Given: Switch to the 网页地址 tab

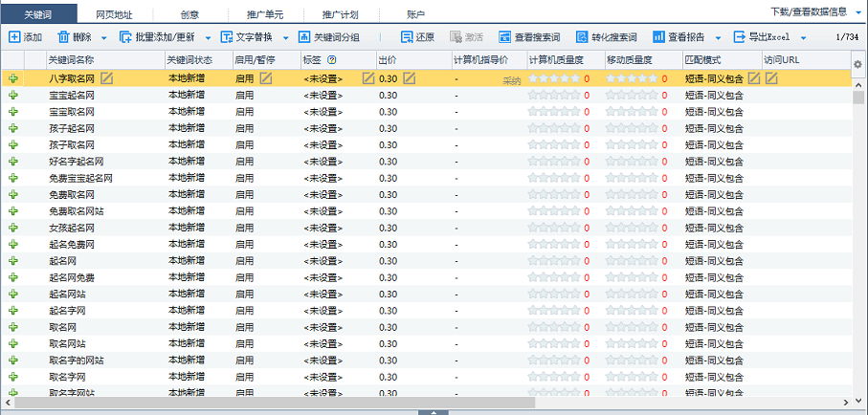Looking at the screenshot, I should pyautogui.click(x=114, y=14).
